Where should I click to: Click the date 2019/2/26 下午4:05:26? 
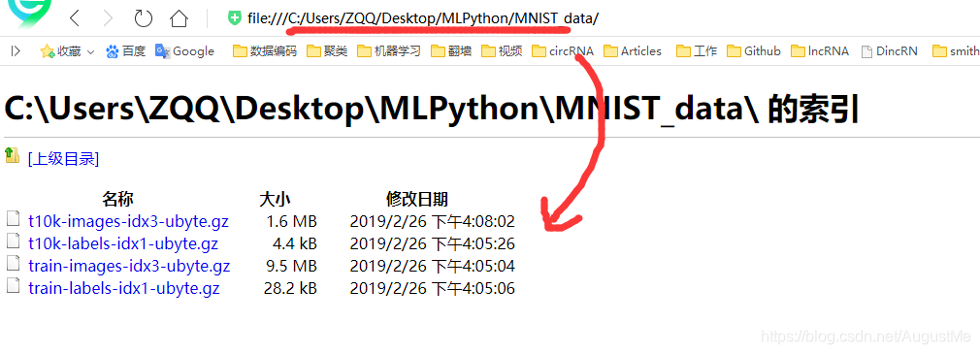click(433, 243)
